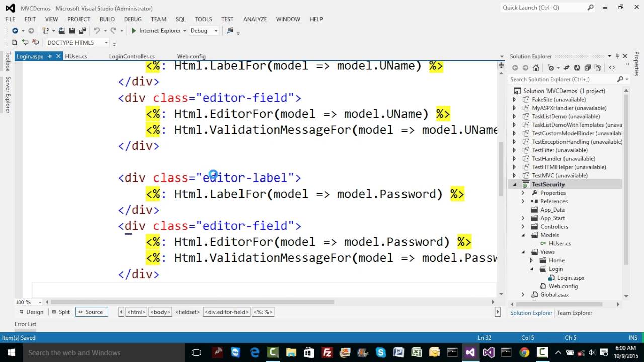Click the Windows Start button
644x362 pixels.
click(x=11, y=352)
